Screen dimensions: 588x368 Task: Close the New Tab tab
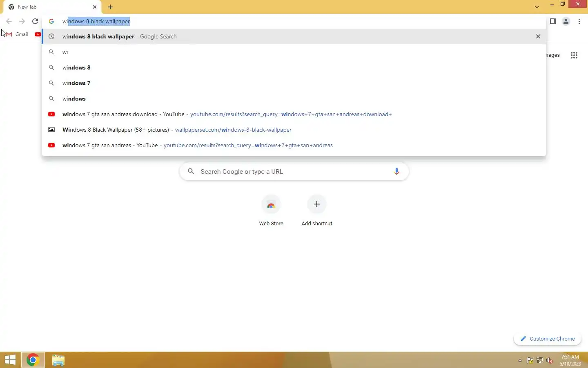[x=95, y=7]
